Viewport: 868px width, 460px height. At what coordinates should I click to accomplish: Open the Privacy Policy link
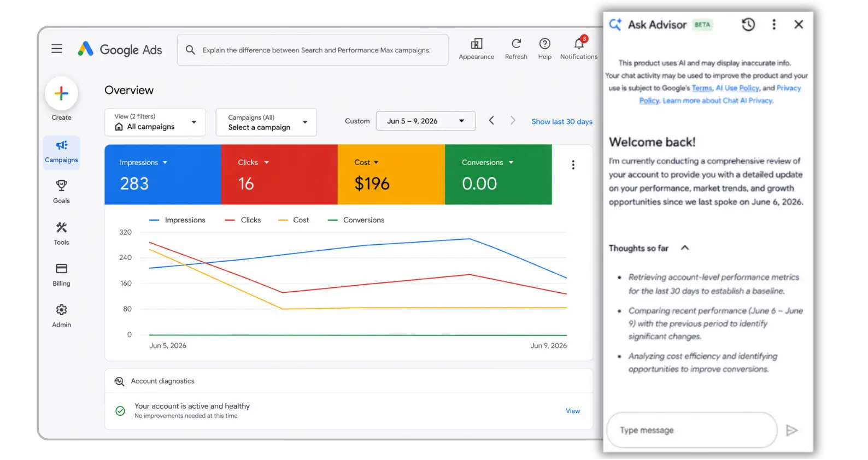pos(788,88)
